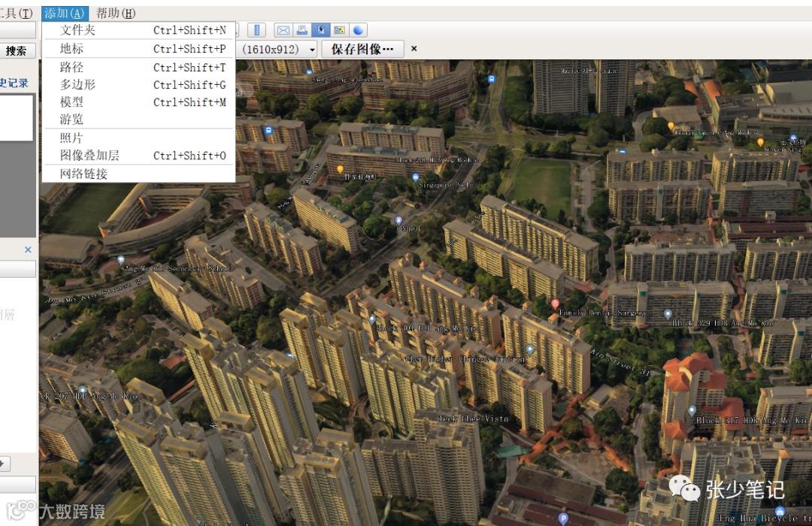
Task: Click the 保存图像 button
Action: (362, 49)
